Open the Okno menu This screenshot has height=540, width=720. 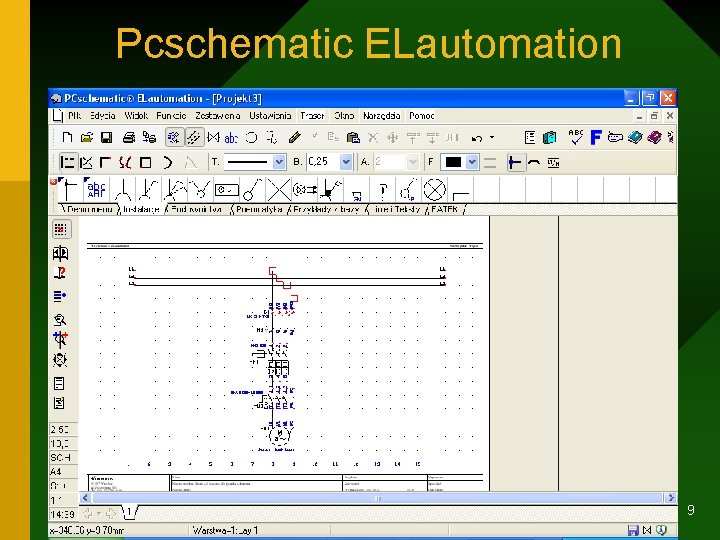pyautogui.click(x=344, y=116)
